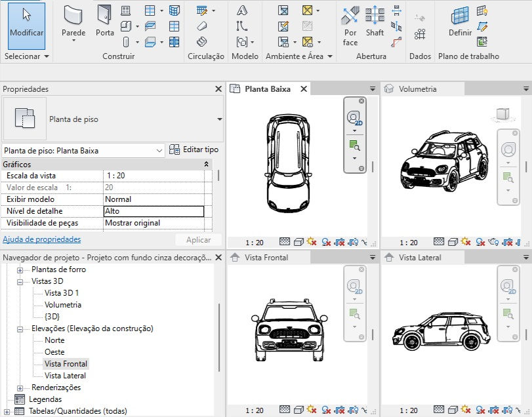Screen dimensions: 532x417
Task: Click the 1 : 20 scale in Planta Baixa
Action: [x=255, y=243]
